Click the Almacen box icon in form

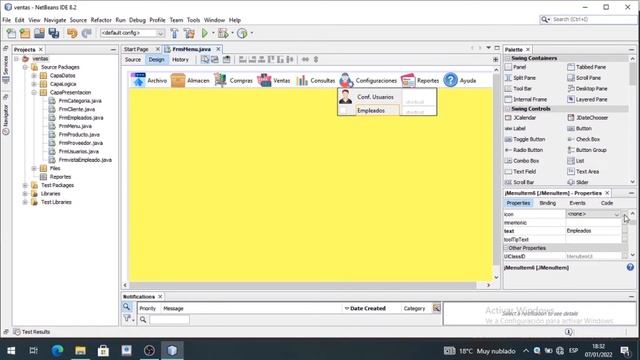[x=178, y=80]
